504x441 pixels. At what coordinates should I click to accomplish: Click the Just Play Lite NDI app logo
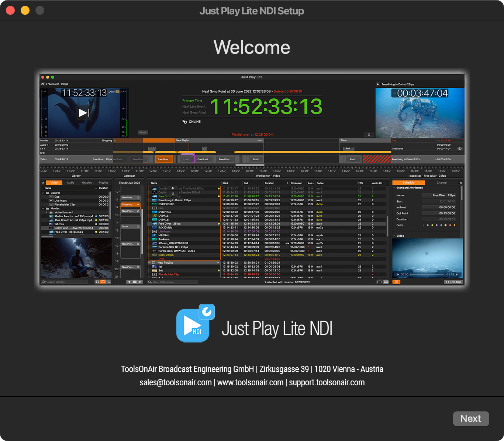[x=195, y=324]
